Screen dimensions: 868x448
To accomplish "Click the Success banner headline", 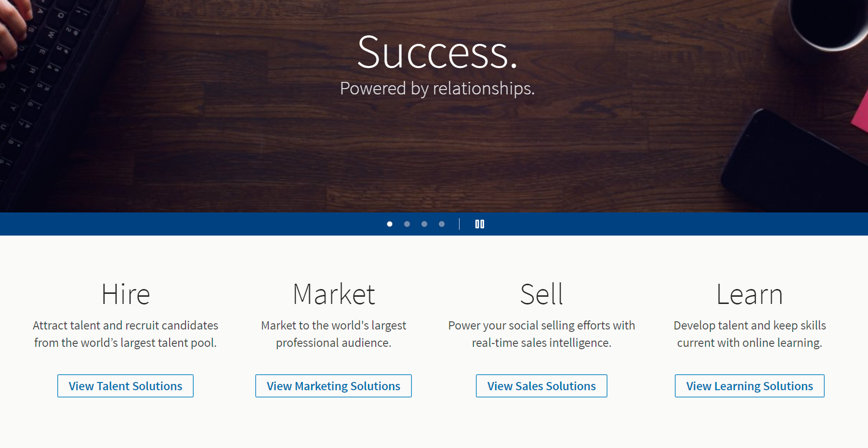I will coord(438,53).
